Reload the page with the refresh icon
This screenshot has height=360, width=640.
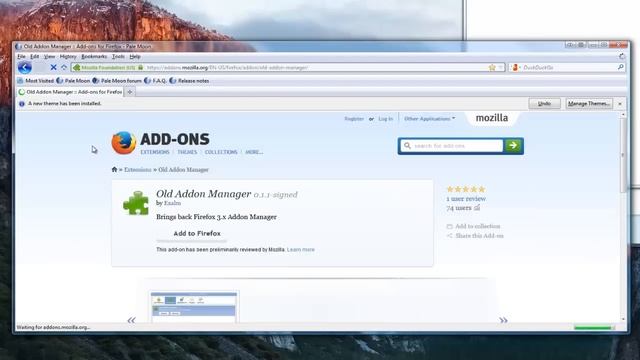point(64,67)
